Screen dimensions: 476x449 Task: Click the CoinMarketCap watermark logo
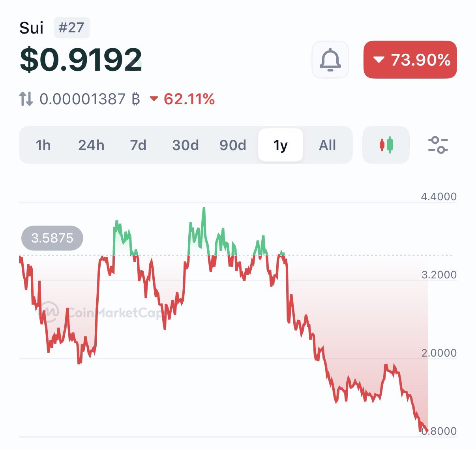51,312
